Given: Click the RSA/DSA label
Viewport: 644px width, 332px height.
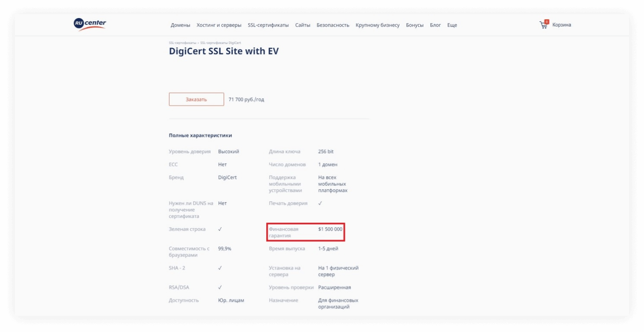Looking at the screenshot, I should click(179, 287).
